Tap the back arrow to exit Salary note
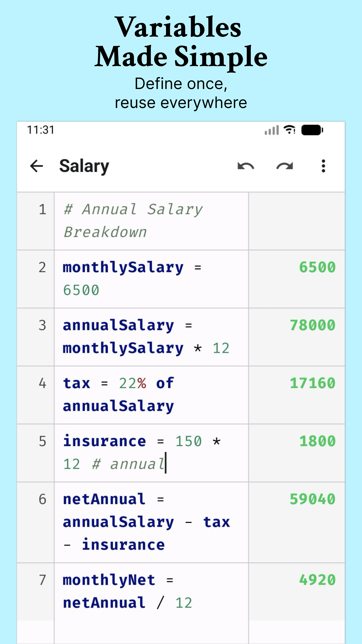The width and height of the screenshot is (362, 644). click(x=36, y=166)
